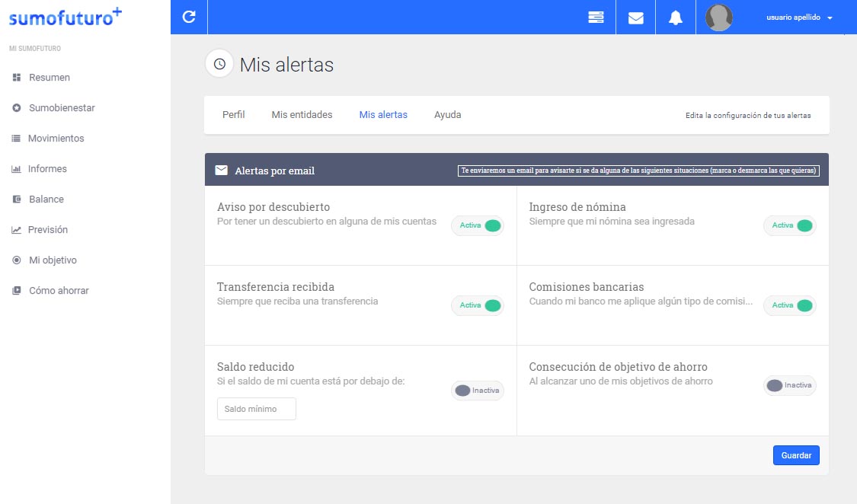Click the Saldo mínimo input field
Image resolution: width=857 pixels, height=504 pixels.
(x=256, y=409)
